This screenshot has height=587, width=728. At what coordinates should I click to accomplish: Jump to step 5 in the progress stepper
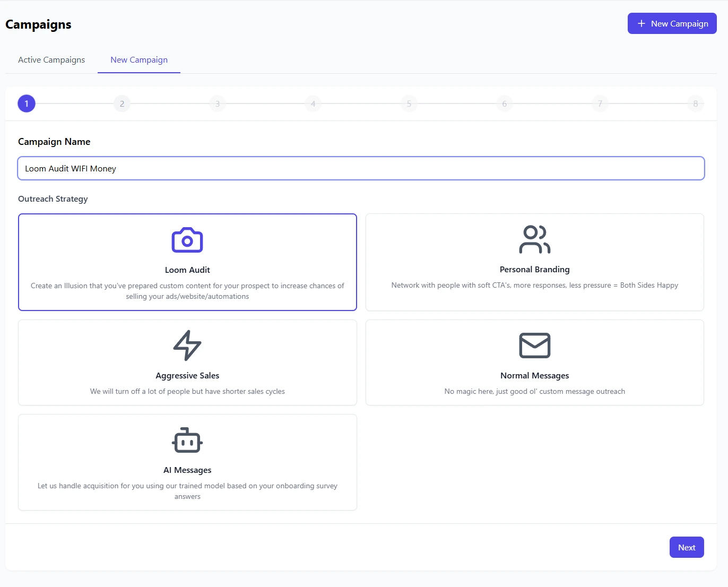coord(409,103)
